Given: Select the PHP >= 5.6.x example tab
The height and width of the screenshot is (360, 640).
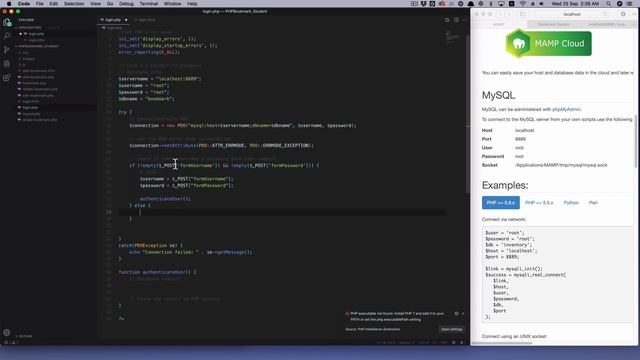Looking at the screenshot, I should point(500,202).
